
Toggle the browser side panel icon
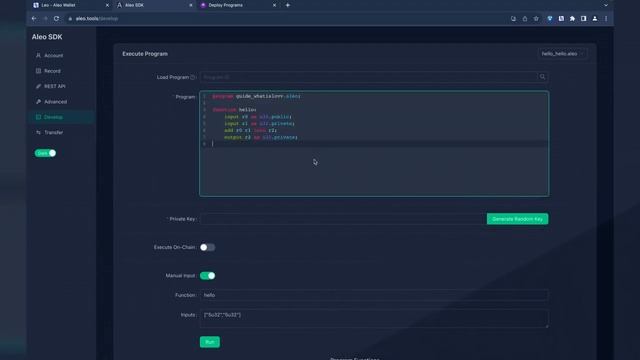click(584, 19)
